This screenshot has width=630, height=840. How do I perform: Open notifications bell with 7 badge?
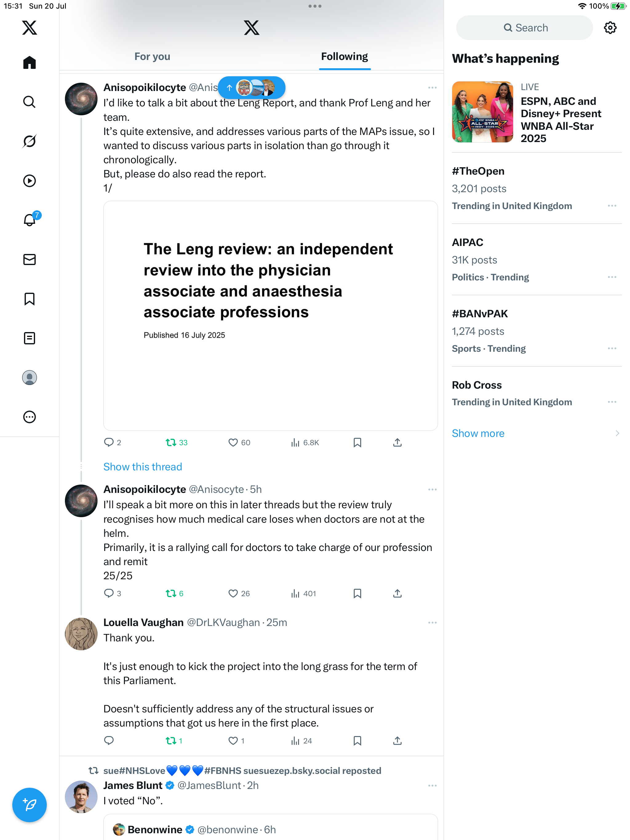[x=30, y=220]
